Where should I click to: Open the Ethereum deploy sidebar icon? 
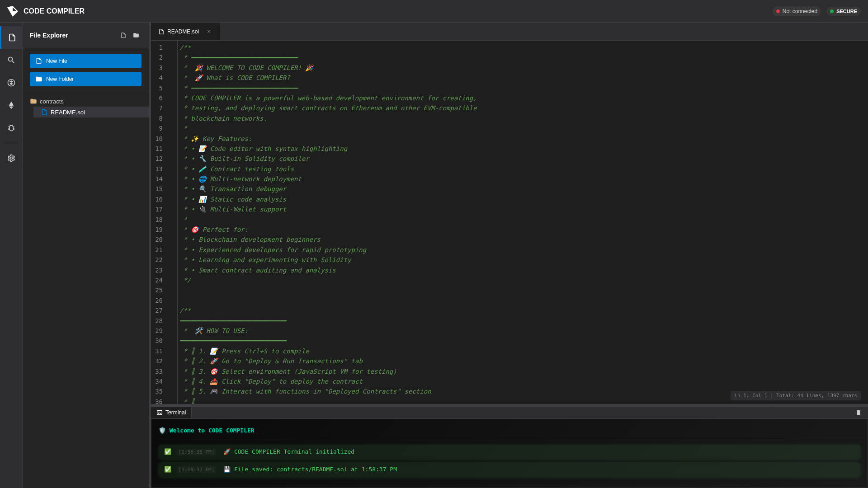coord(11,105)
